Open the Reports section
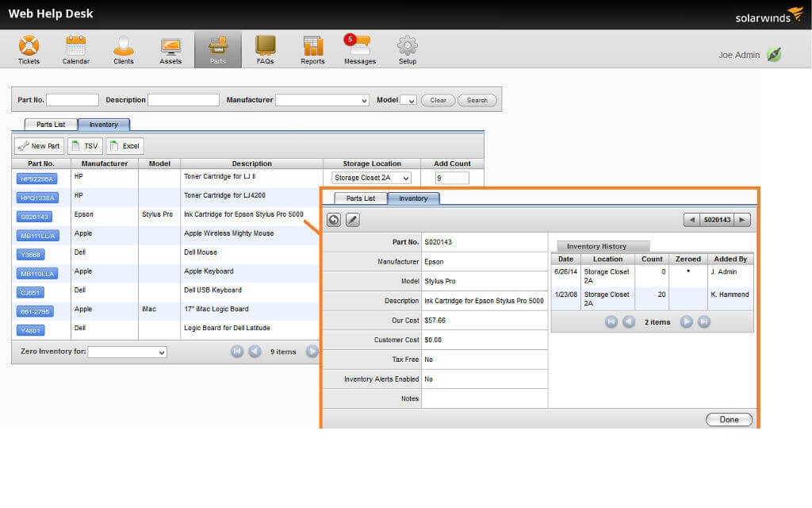Image resolution: width=812 pixels, height=508 pixels. (312, 49)
